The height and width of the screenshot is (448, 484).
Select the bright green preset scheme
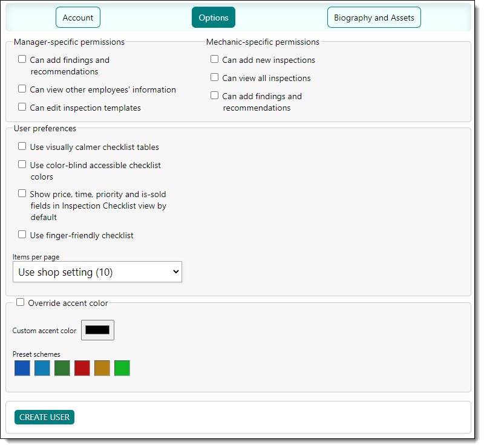coord(122,368)
